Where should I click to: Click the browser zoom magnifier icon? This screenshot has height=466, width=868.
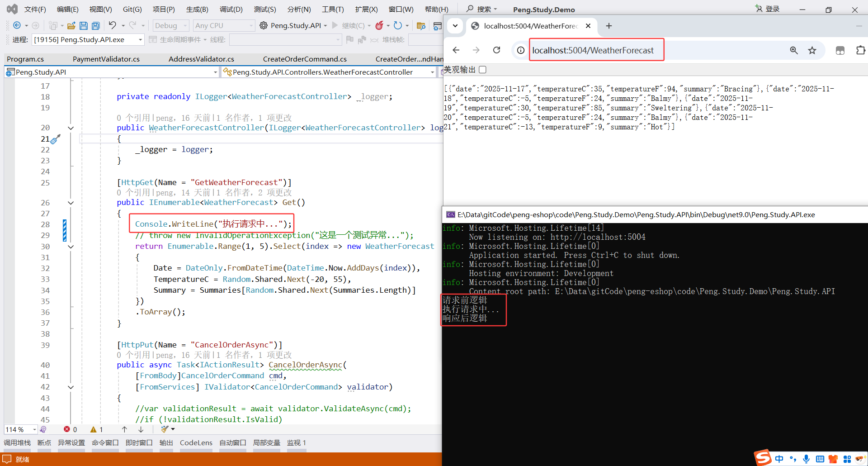coord(794,50)
